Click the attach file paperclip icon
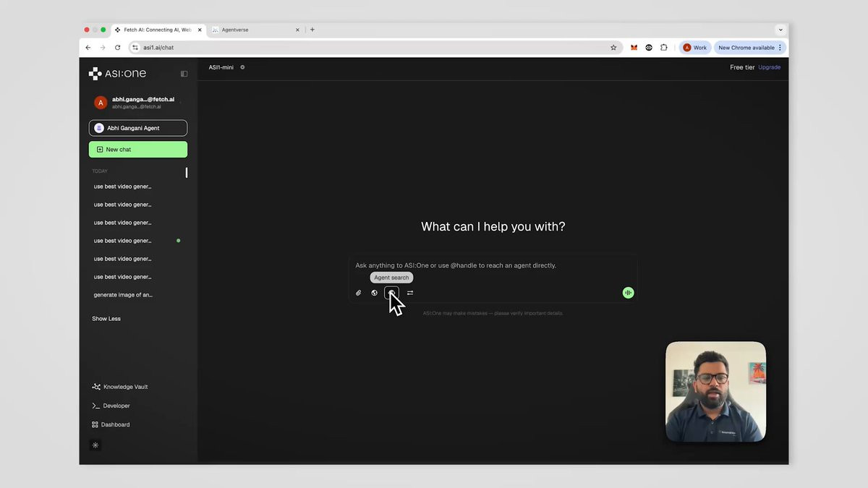868x488 pixels. point(358,293)
